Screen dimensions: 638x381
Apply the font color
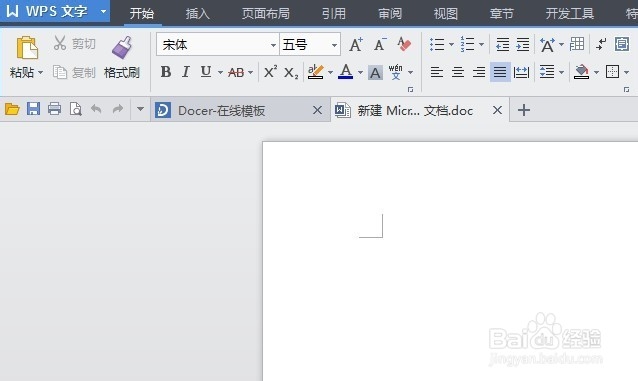(x=345, y=72)
